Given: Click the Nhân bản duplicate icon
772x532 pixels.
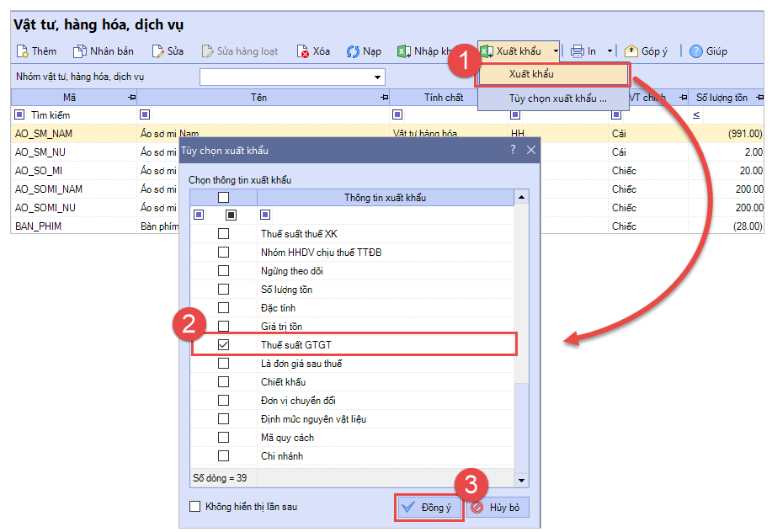Looking at the screenshot, I should coord(80,51).
